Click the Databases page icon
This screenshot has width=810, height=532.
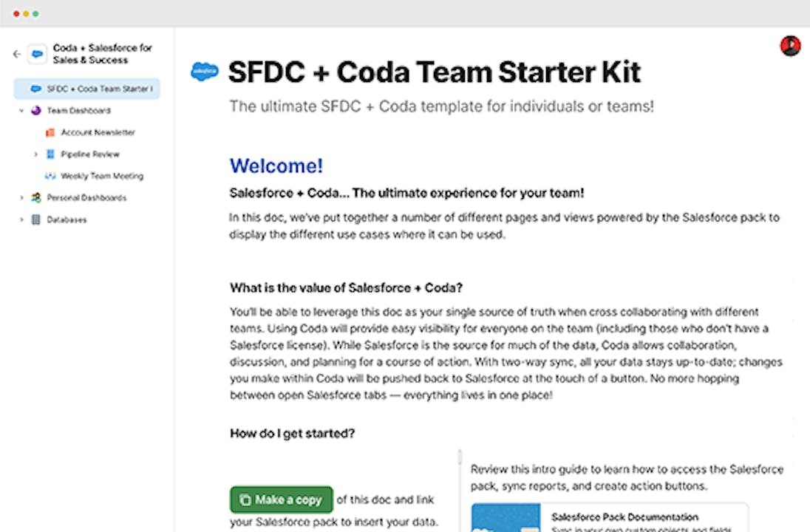coord(36,220)
